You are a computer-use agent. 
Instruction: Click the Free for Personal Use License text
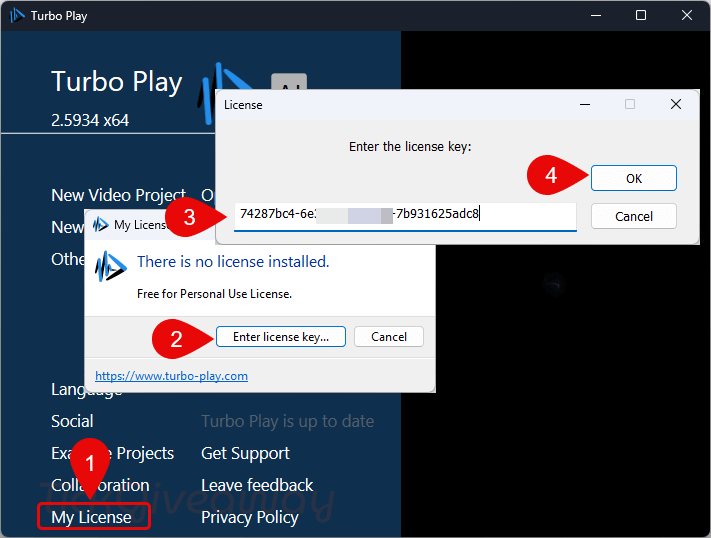click(214, 294)
